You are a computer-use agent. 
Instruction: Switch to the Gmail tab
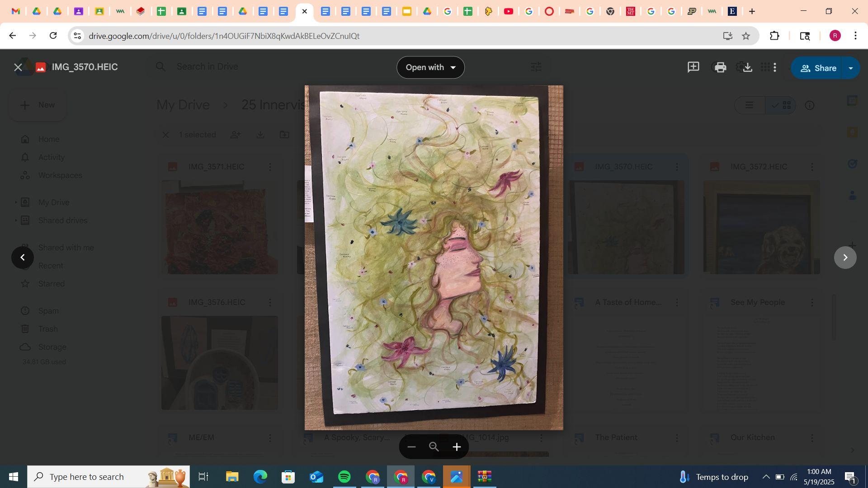pyautogui.click(x=16, y=11)
